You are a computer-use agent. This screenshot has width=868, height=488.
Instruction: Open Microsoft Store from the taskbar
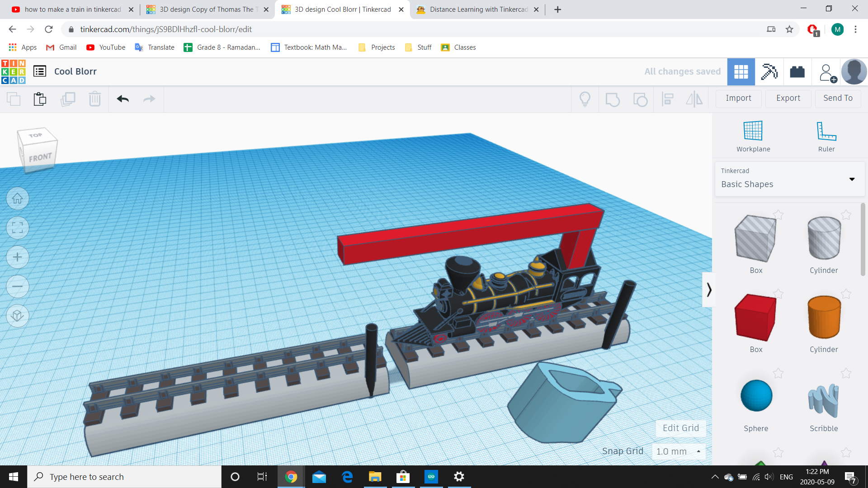pyautogui.click(x=402, y=477)
